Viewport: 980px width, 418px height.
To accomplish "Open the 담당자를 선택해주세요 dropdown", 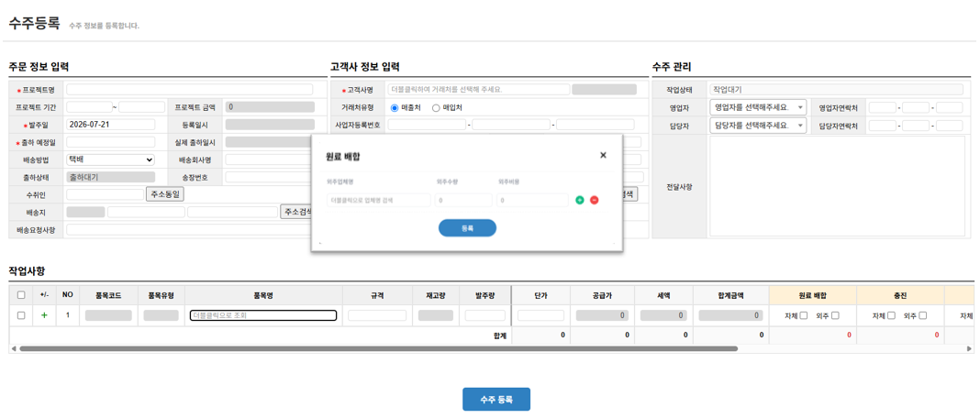I will pos(758,126).
